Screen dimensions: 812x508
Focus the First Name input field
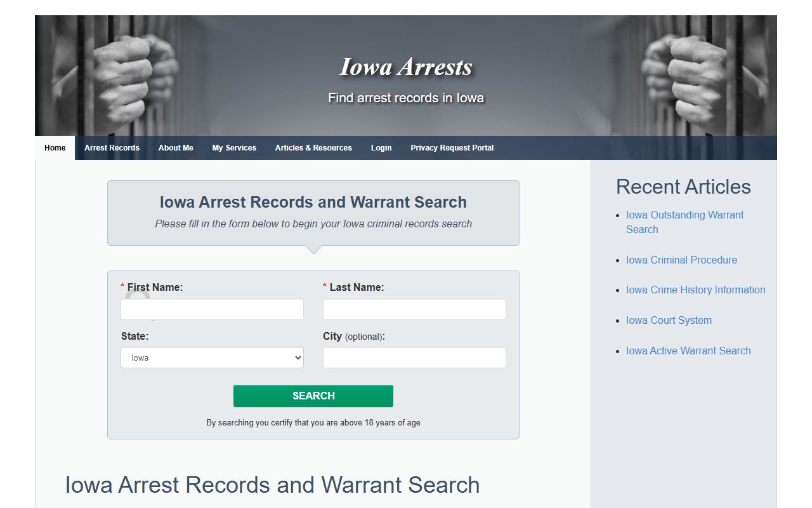pos(212,309)
